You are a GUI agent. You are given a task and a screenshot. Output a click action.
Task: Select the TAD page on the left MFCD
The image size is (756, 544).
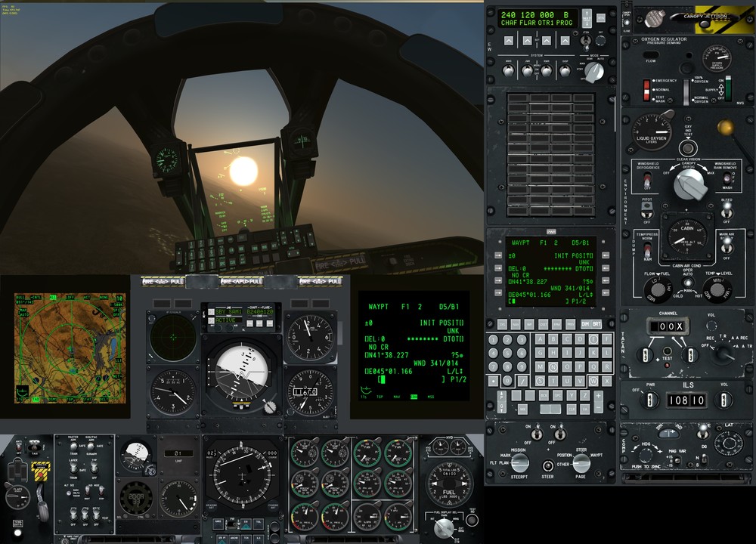(36, 400)
